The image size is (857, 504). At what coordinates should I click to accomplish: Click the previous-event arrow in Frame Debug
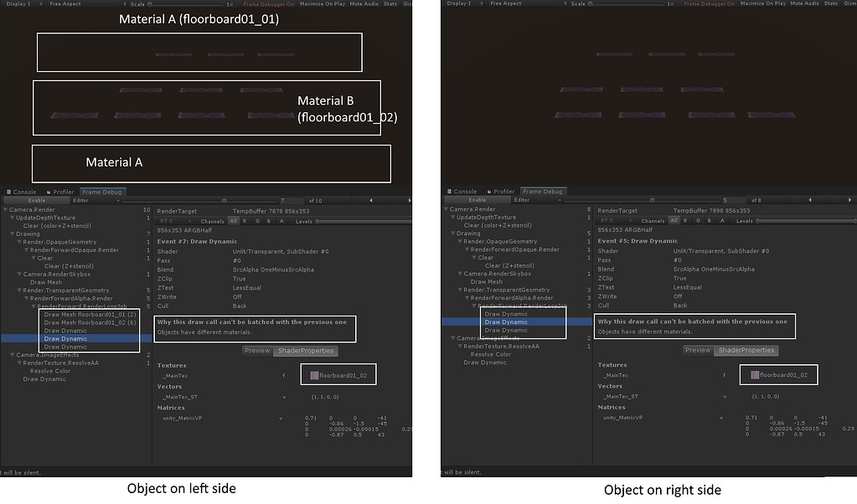371,200
